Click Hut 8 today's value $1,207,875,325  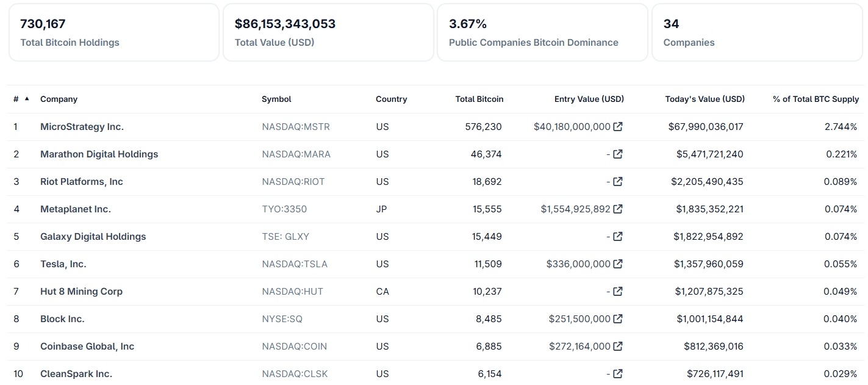coord(709,292)
